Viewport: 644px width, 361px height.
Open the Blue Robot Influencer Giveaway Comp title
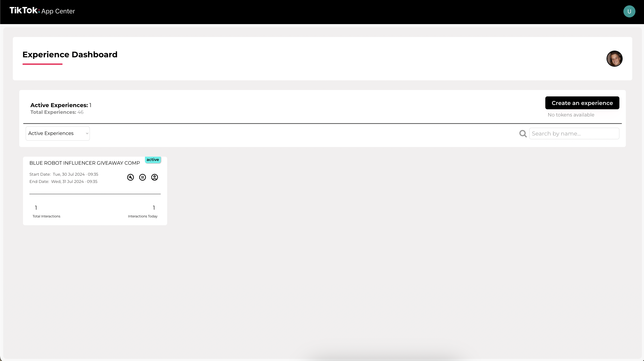click(x=85, y=163)
